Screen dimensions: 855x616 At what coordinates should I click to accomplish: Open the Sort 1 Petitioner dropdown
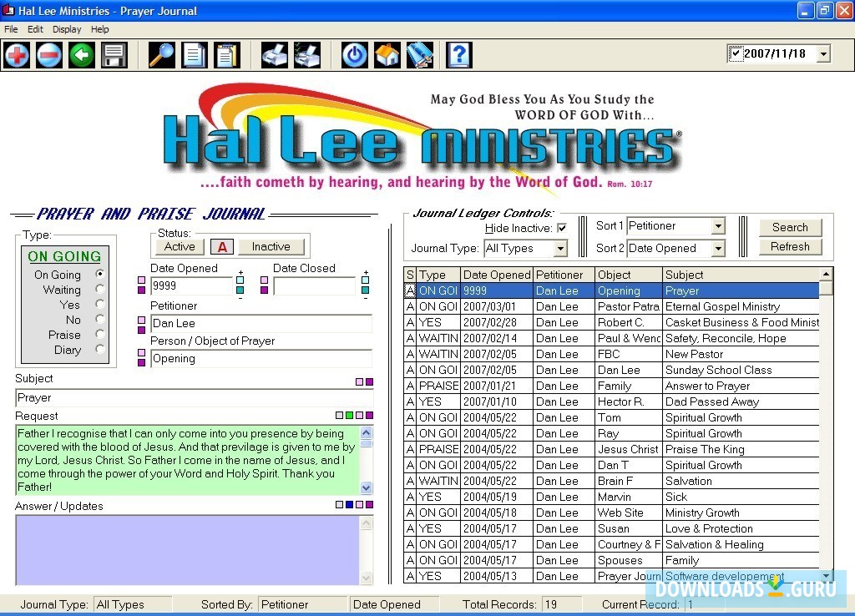(x=718, y=226)
